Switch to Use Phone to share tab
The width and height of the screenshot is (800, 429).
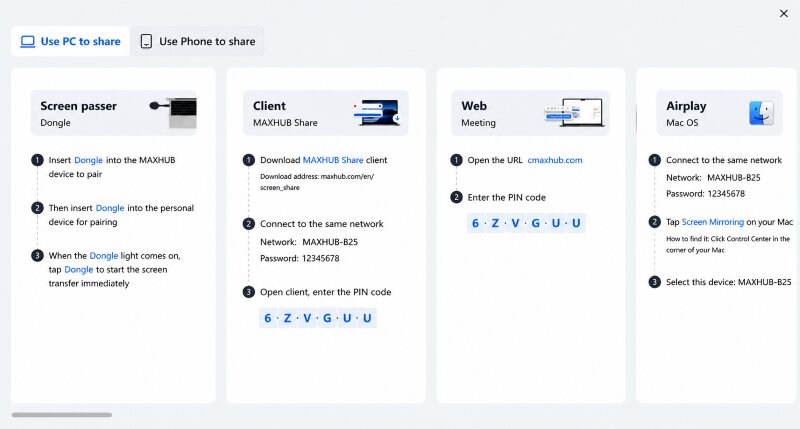pos(197,41)
